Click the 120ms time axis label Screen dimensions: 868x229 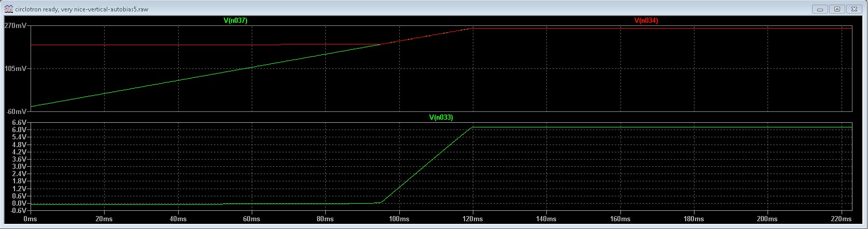tap(472, 219)
